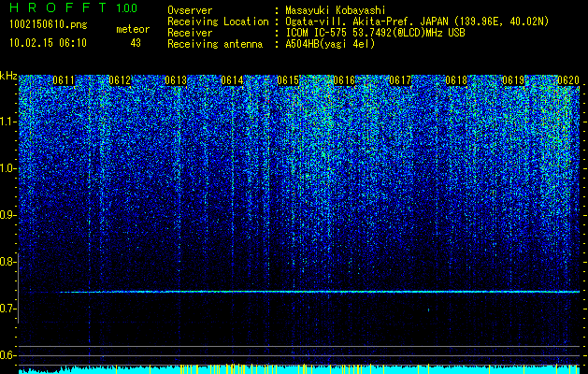
Task: Click location text Ogata-vill. Akita-Pref. JAPAN
Action: tap(366, 22)
